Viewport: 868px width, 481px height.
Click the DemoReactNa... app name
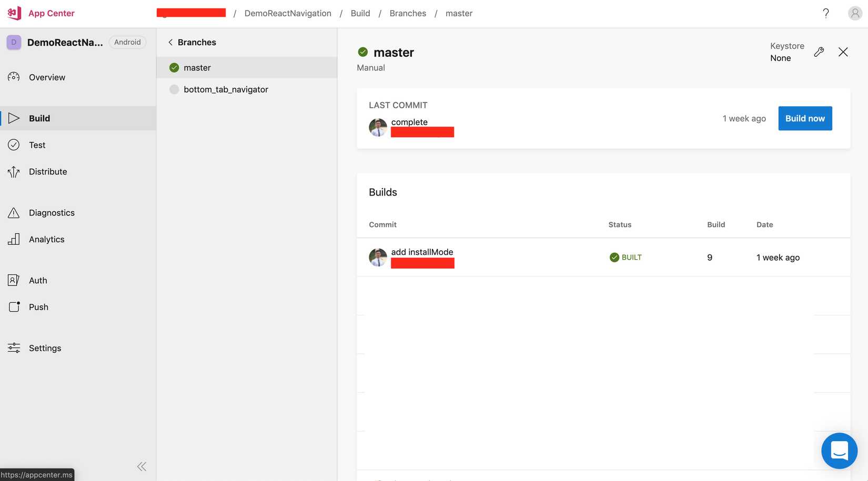click(x=65, y=42)
